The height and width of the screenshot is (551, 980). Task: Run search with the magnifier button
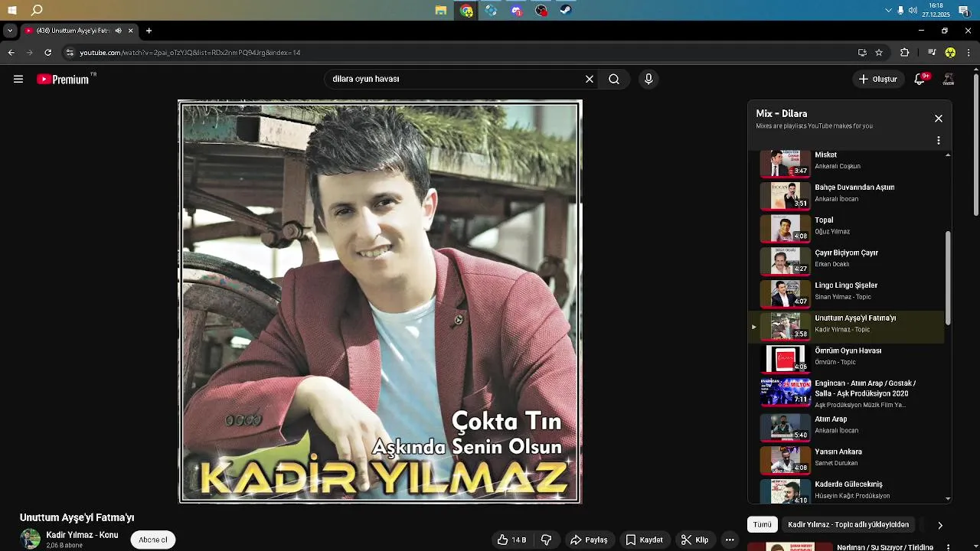click(x=614, y=79)
